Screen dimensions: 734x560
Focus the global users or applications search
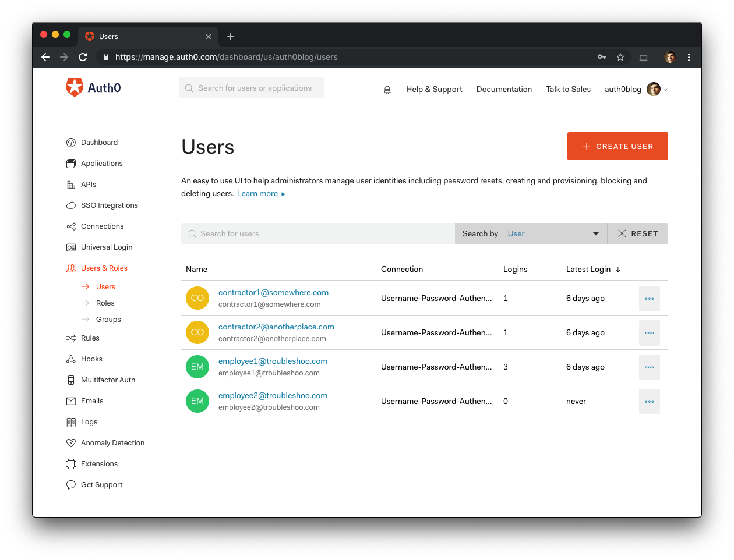(252, 88)
